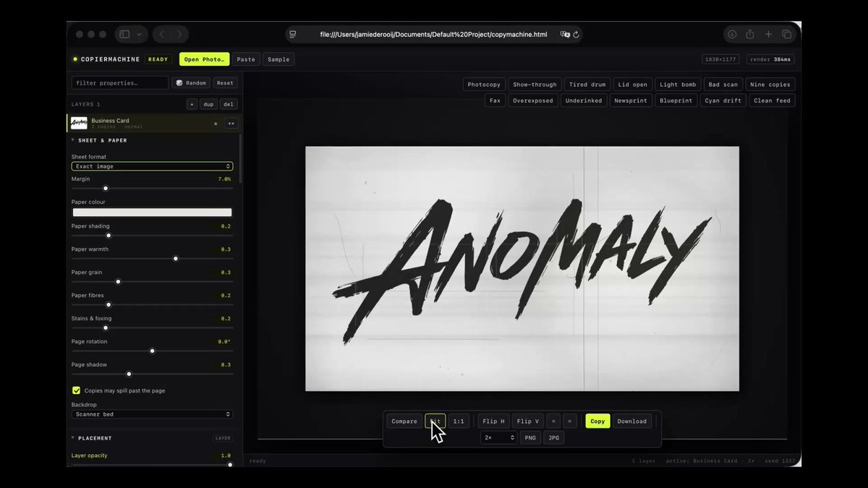Toggle the Safari sidebar icon

pos(124,34)
